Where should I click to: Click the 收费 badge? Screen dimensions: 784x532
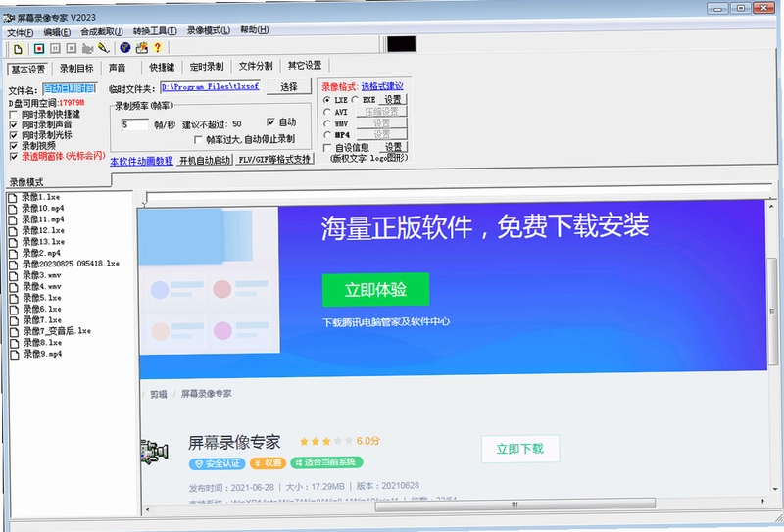pyautogui.click(x=268, y=463)
